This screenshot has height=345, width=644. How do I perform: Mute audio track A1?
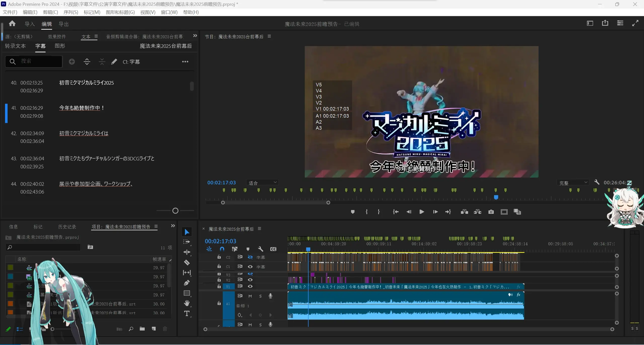250,296
